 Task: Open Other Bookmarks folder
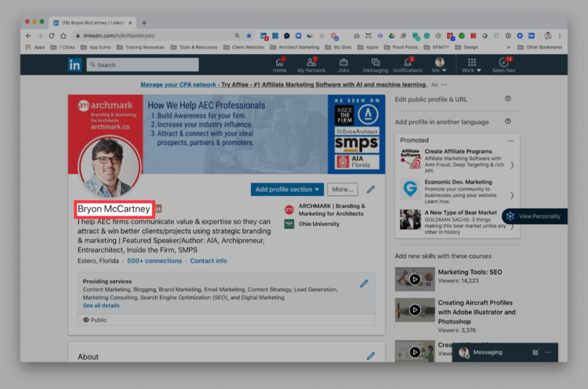click(x=539, y=47)
